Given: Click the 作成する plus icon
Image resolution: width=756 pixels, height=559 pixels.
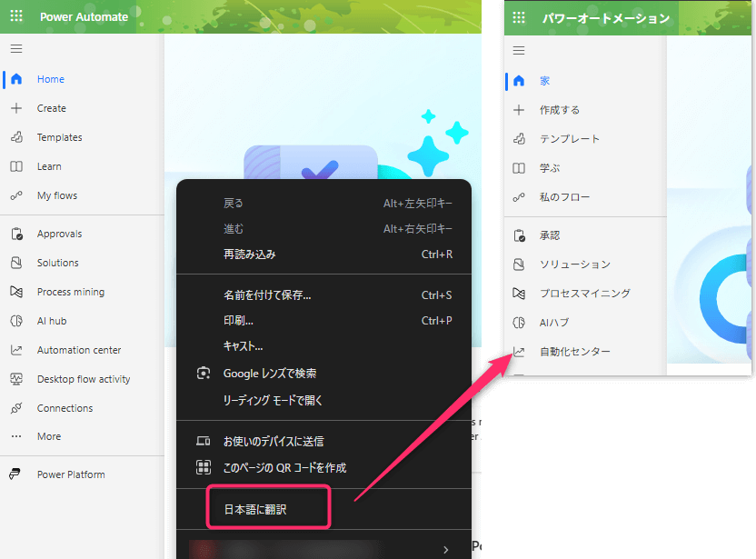Looking at the screenshot, I should click(519, 110).
